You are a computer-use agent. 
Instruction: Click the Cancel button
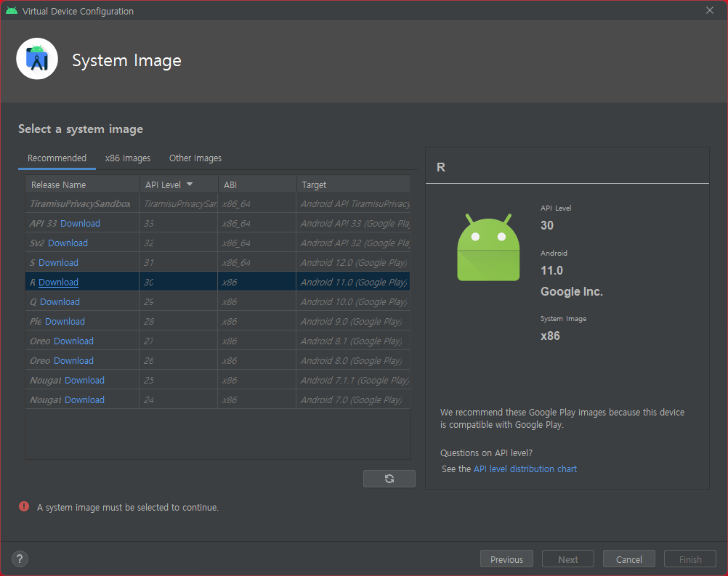coord(628,559)
